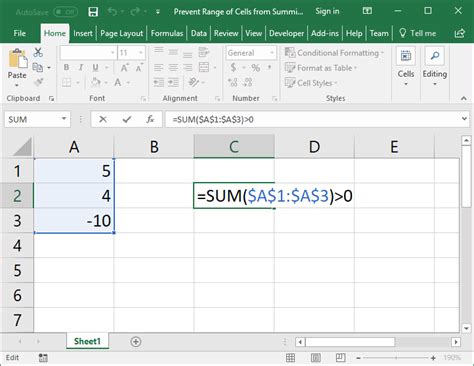Click Decrease Indent icon
Image resolution: width=474 pixels, height=366 pixels.
tap(159, 82)
